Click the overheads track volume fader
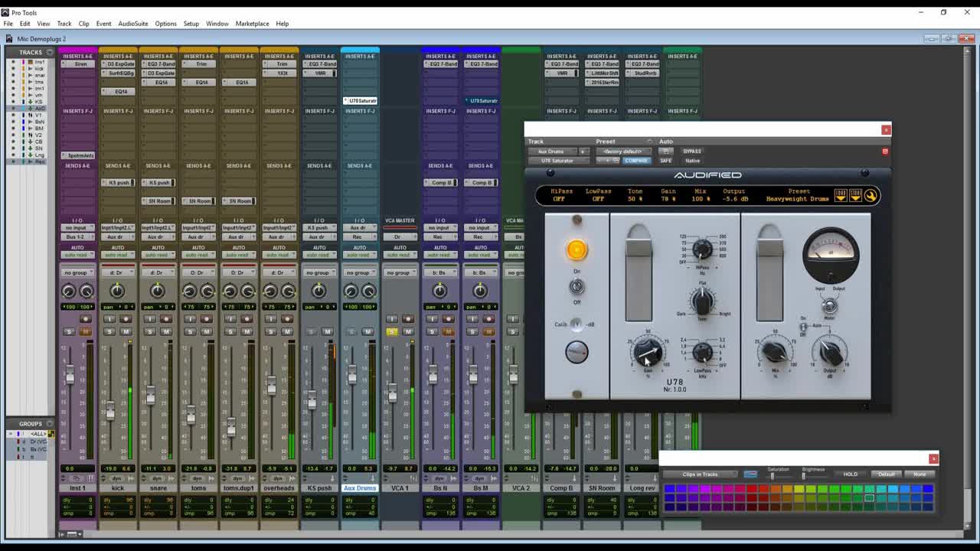The image size is (980, 551). (271, 386)
